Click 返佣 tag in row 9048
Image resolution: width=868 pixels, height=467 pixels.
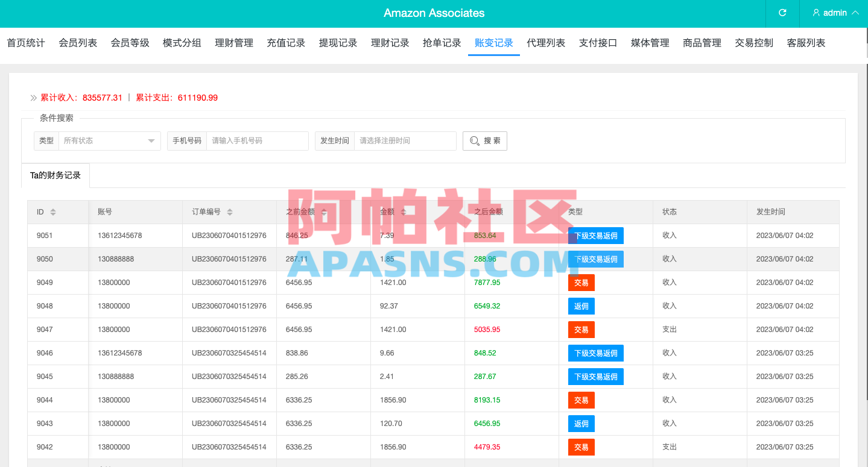coord(581,306)
